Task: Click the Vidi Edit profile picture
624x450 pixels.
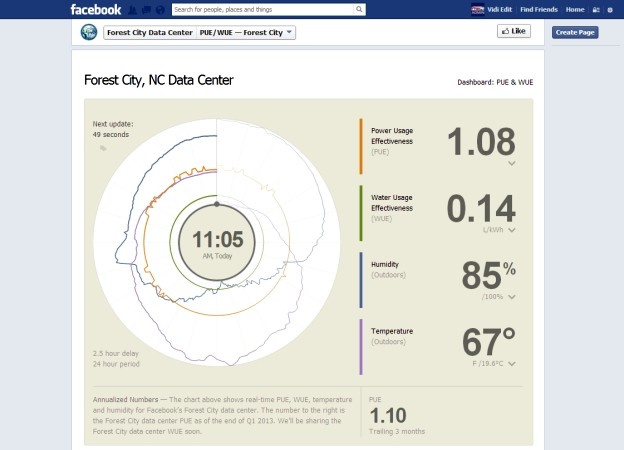Action: 478,9
